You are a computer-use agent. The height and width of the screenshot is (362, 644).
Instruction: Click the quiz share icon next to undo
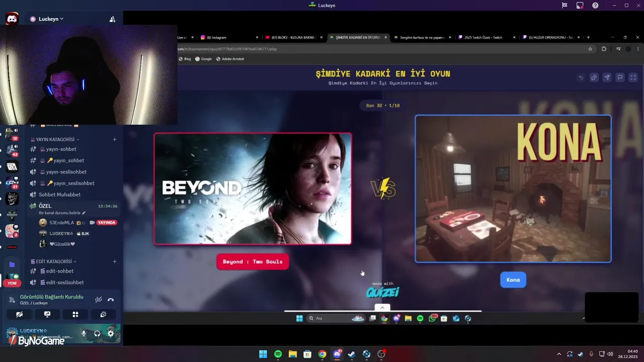click(x=594, y=77)
